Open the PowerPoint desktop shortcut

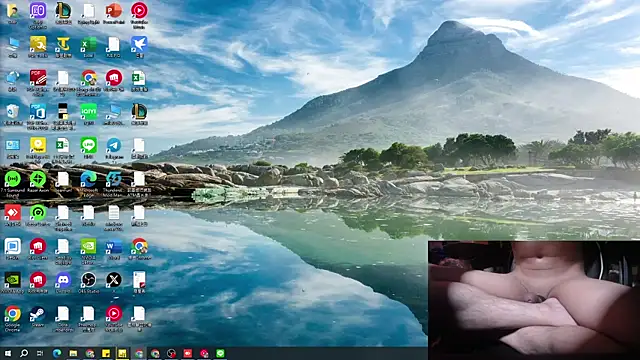(113, 13)
